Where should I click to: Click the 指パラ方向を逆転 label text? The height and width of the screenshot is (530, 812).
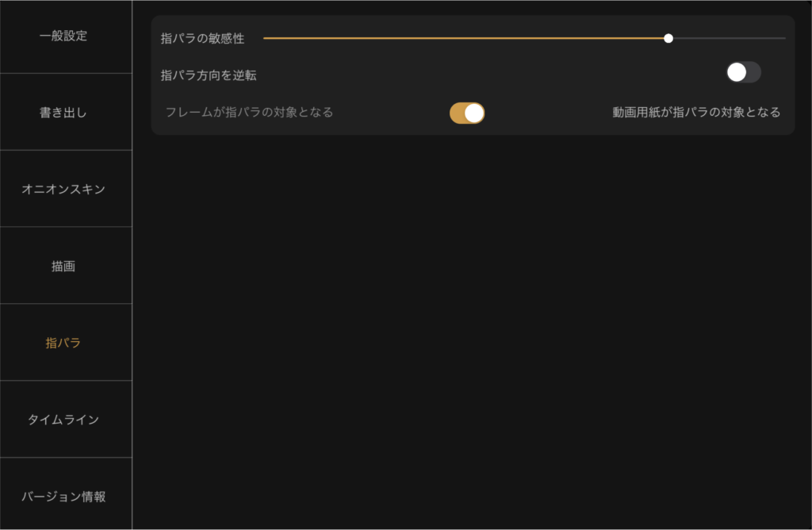pos(209,75)
